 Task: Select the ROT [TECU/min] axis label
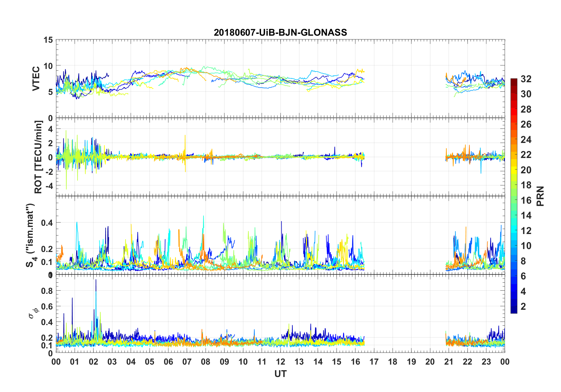pyautogui.click(x=38, y=157)
